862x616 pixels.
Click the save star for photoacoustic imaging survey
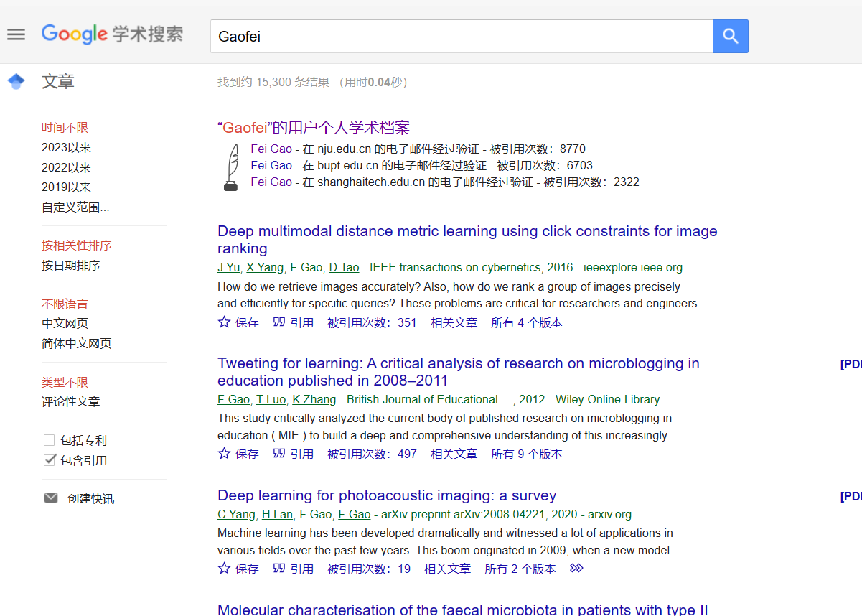(x=224, y=568)
